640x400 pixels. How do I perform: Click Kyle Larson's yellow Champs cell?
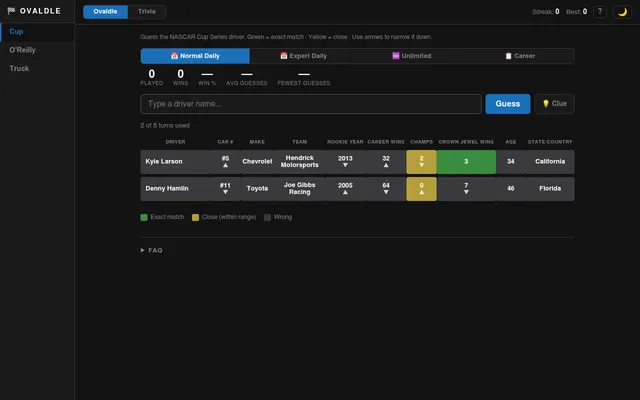coord(421,162)
